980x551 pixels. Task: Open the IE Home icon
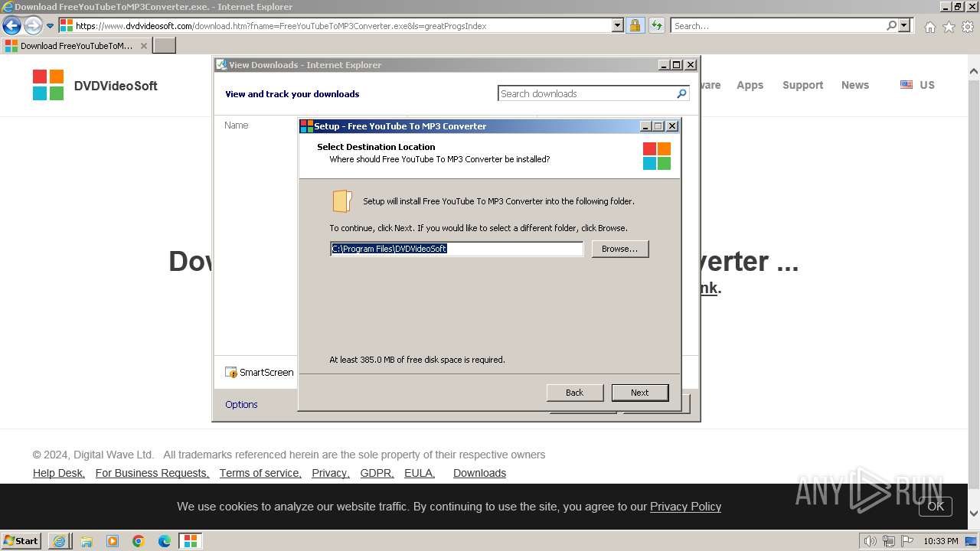click(x=929, y=27)
